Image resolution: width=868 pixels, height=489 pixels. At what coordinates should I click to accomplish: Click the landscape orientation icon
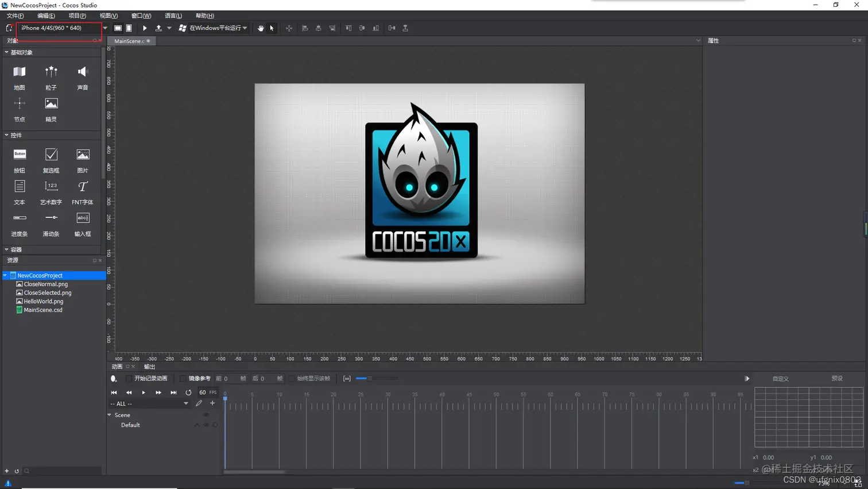coord(118,28)
